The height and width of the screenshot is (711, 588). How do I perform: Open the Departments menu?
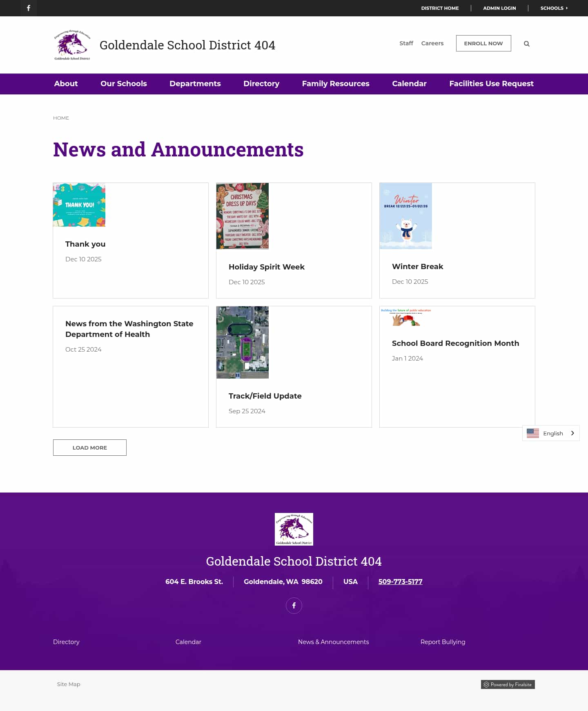point(195,84)
